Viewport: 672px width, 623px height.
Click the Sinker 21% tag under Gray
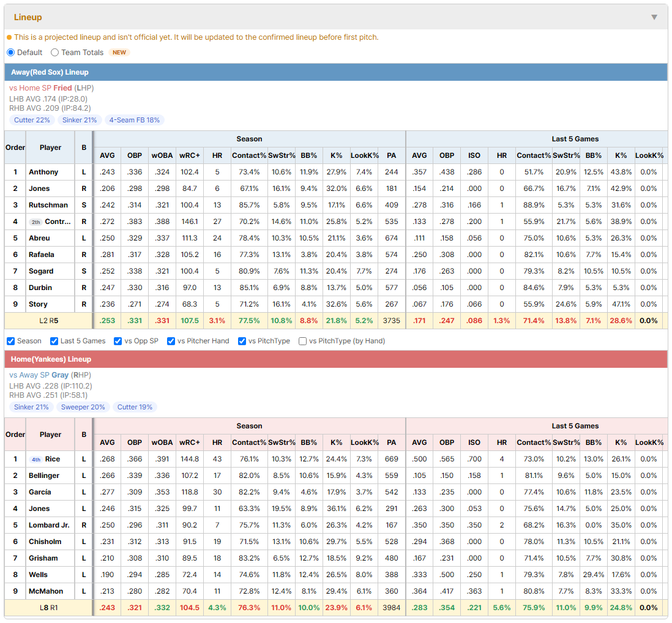click(x=31, y=407)
